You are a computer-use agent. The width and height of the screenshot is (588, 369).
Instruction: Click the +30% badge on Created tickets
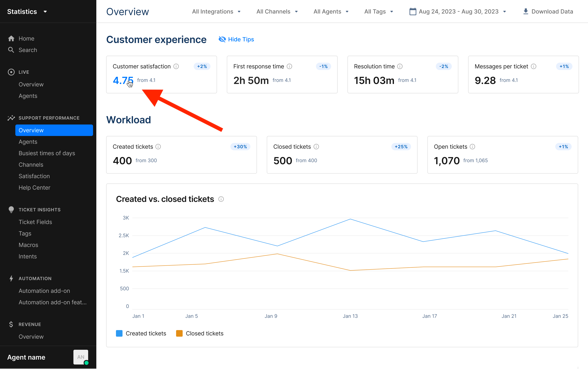[240, 147]
